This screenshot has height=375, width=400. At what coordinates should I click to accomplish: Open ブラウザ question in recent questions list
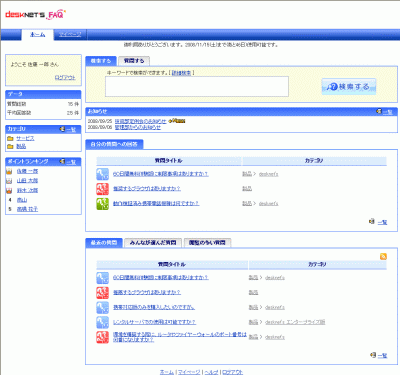coord(147,292)
